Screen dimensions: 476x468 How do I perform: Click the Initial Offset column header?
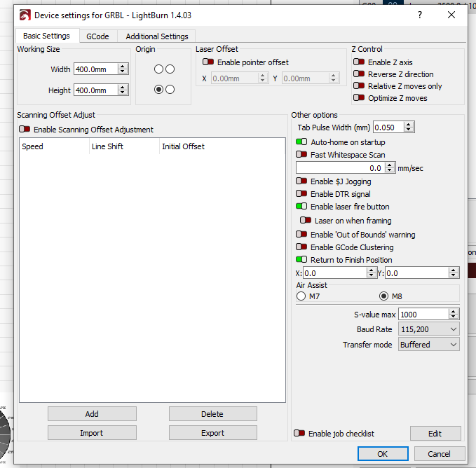(222, 146)
